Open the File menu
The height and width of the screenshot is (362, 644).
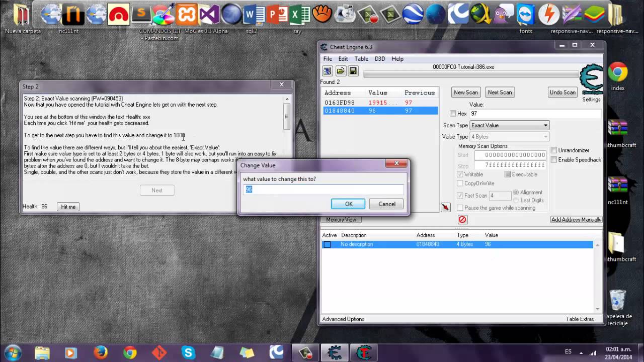pyautogui.click(x=328, y=59)
